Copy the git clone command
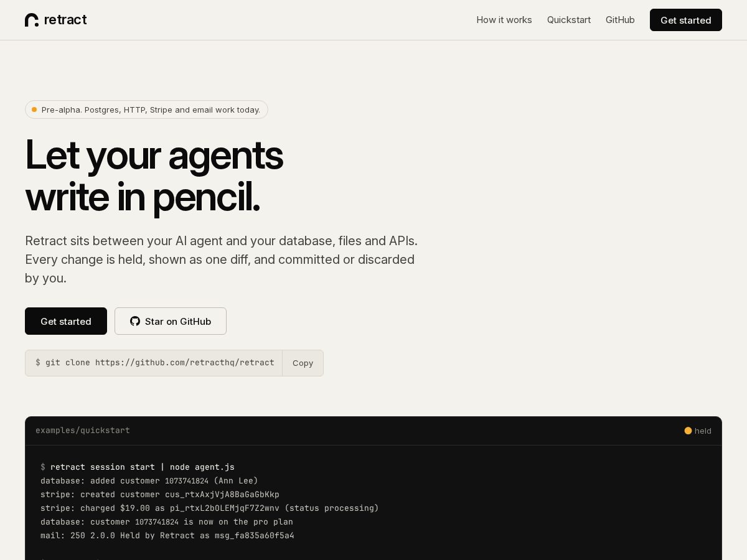The width and height of the screenshot is (747, 560). (303, 363)
